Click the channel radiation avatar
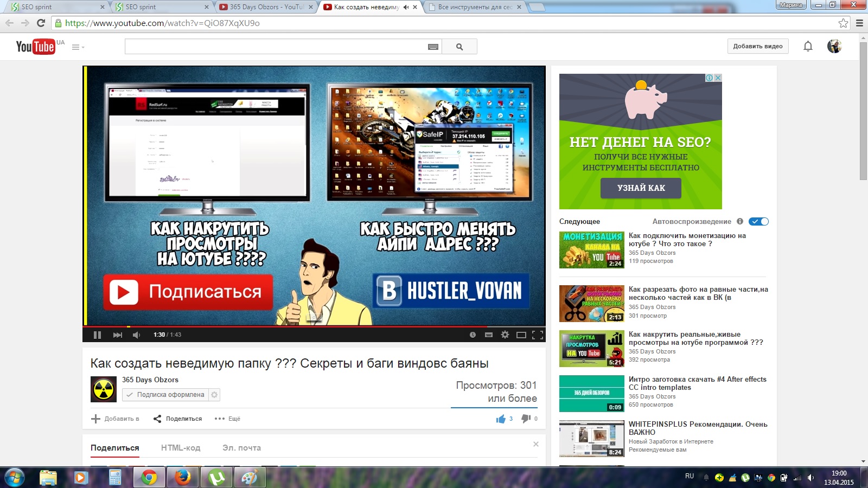This screenshot has width=868, height=488. click(104, 389)
